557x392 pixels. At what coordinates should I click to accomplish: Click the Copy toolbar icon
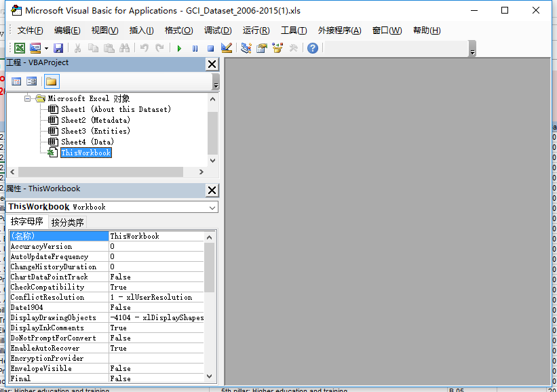pos(93,48)
